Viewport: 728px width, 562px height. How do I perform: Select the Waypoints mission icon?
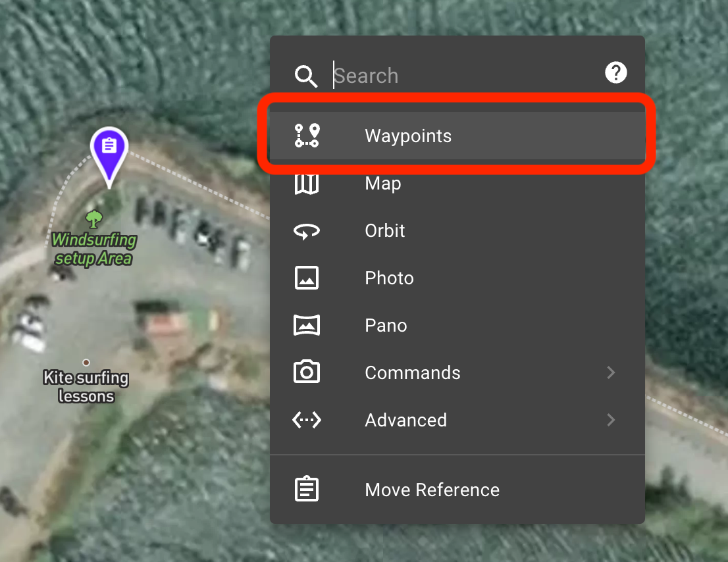[306, 136]
